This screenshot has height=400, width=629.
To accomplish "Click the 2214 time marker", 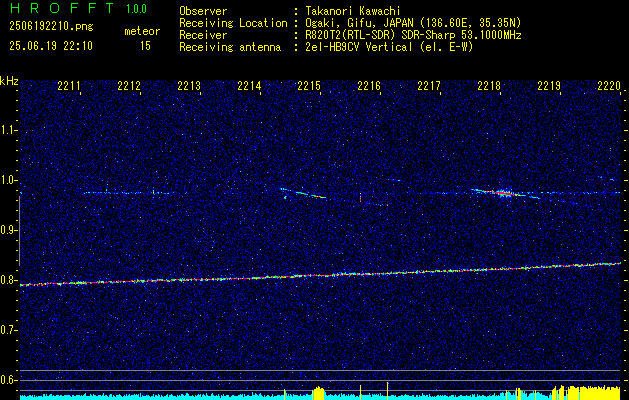I will click(249, 85).
